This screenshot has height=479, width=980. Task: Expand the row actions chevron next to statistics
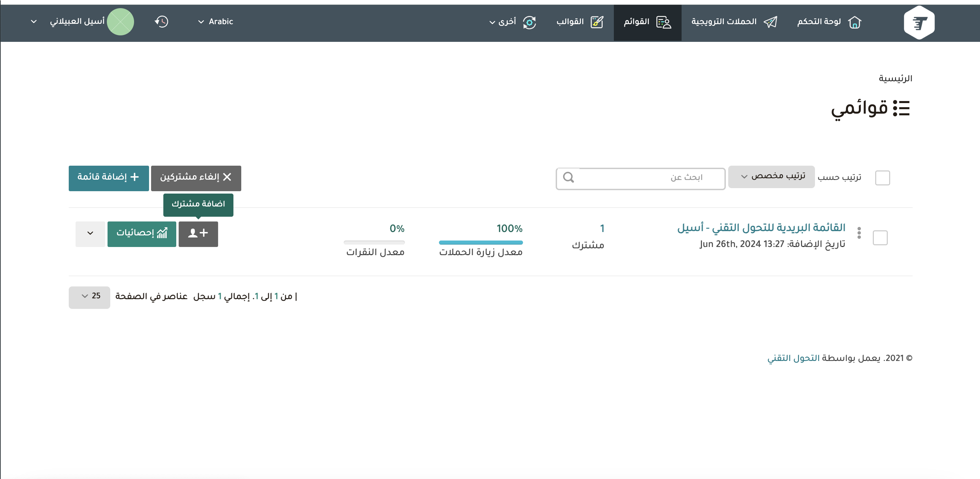90,234
